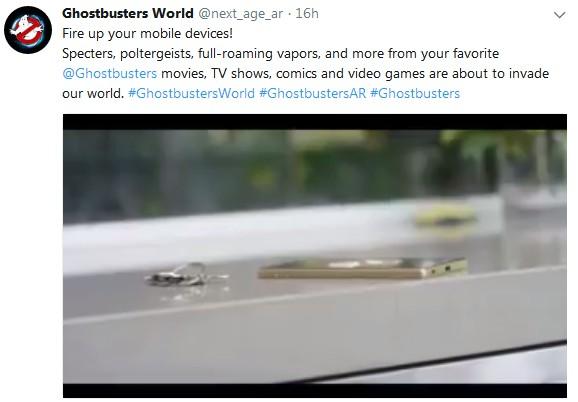Play the embedded tweet video
578x402 pixels.
(315, 256)
